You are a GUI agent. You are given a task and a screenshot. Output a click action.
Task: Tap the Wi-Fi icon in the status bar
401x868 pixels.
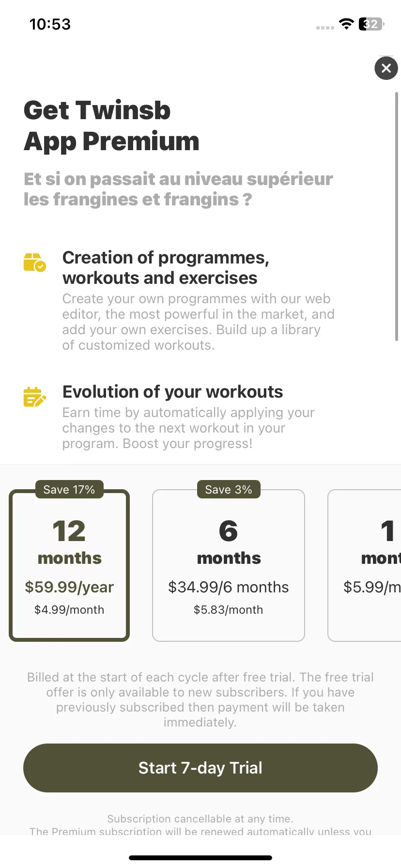346,24
